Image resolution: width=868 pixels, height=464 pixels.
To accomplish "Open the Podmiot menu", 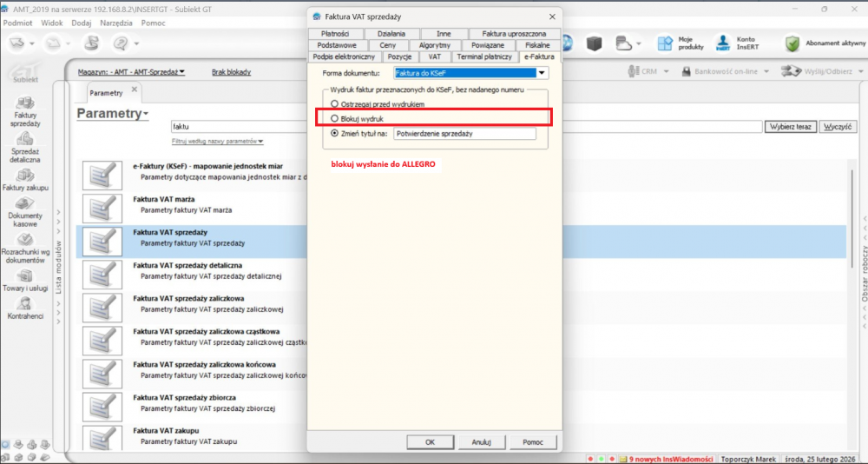I will (17, 23).
